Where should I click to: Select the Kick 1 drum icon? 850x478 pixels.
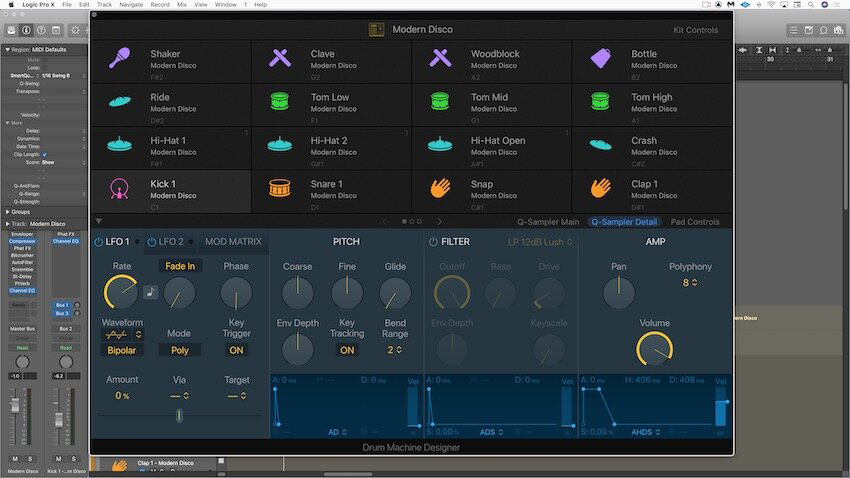pyautogui.click(x=119, y=189)
